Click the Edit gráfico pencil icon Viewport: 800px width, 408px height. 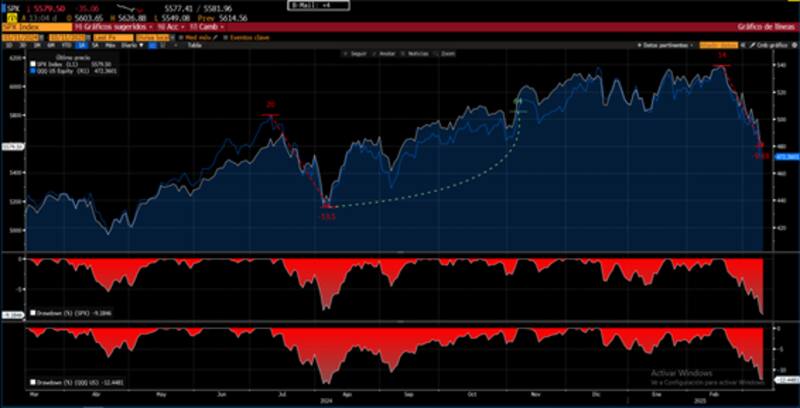[751, 45]
